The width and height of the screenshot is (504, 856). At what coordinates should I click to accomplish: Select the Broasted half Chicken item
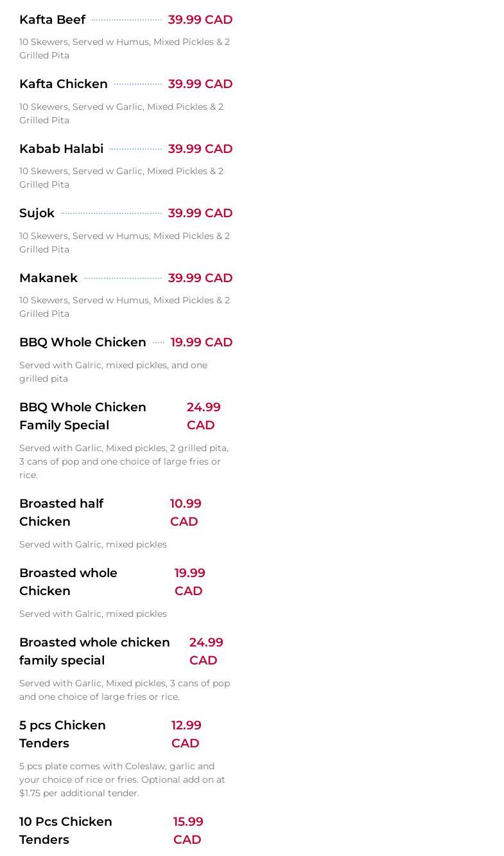[x=61, y=512]
